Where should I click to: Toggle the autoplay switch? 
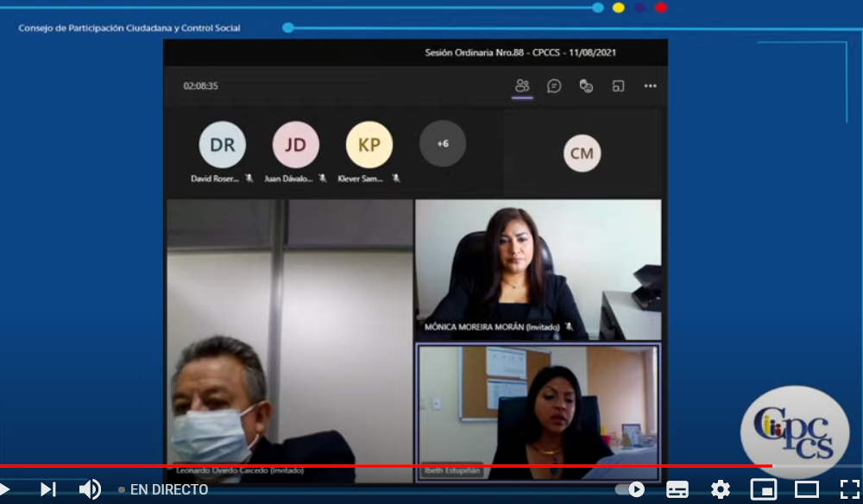631,489
